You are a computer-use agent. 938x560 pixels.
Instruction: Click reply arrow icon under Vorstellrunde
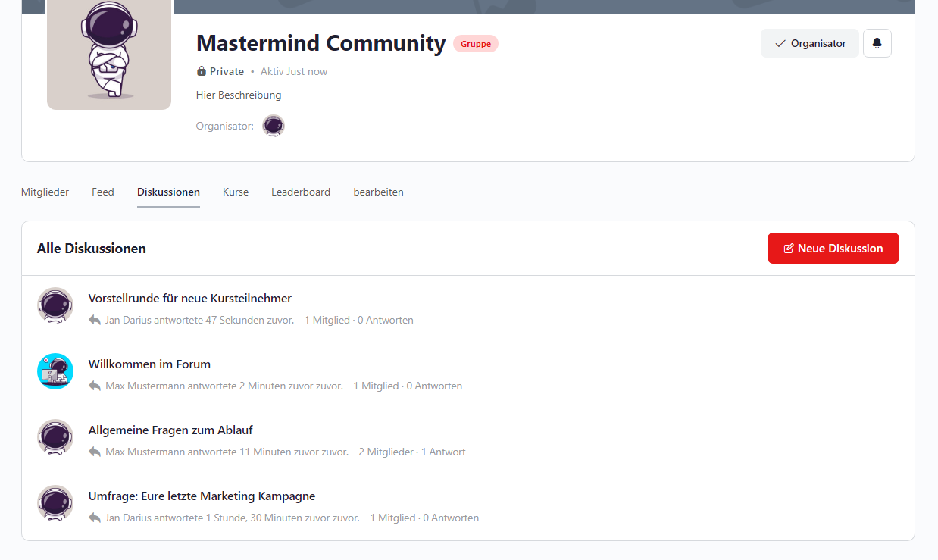pyautogui.click(x=95, y=321)
